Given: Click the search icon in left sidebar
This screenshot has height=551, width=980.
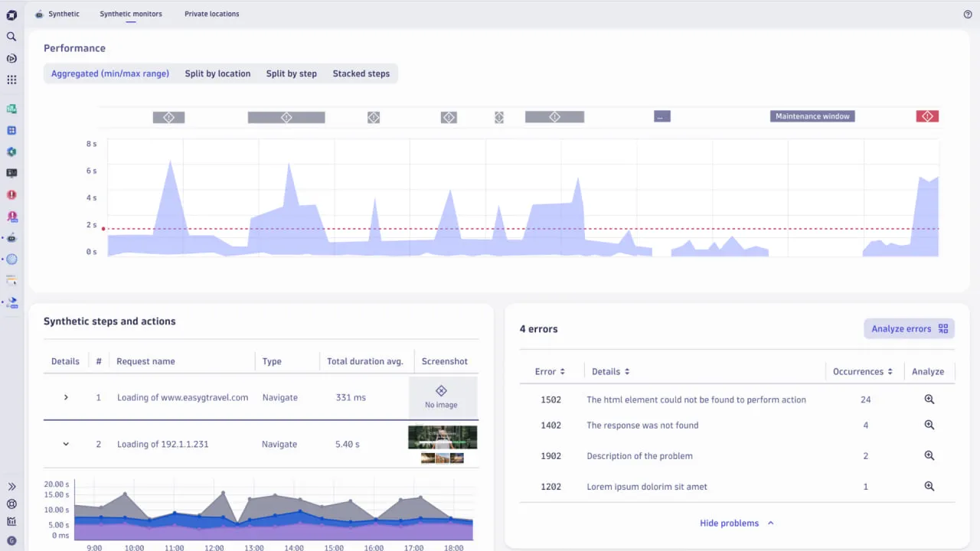Looking at the screenshot, I should (11, 37).
